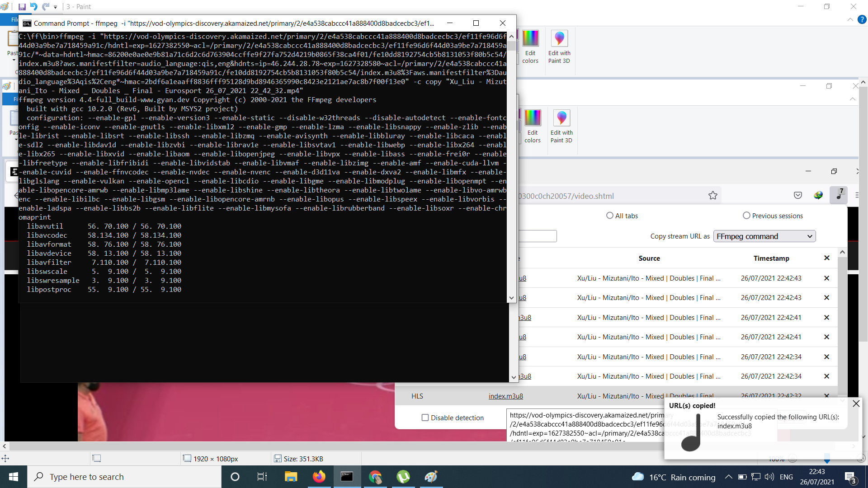Open Cortana from the taskbar circle icon
Screen dimensions: 868x488
point(235,477)
